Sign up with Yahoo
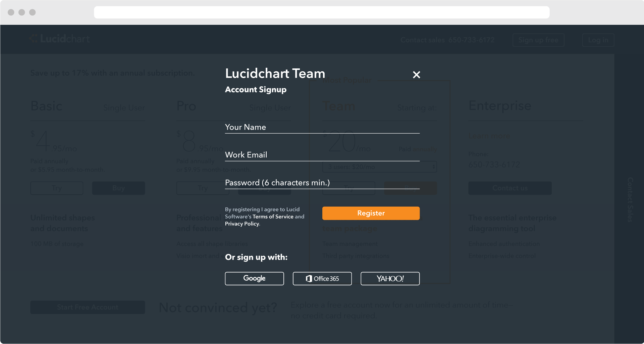644x344 pixels. pos(390,279)
